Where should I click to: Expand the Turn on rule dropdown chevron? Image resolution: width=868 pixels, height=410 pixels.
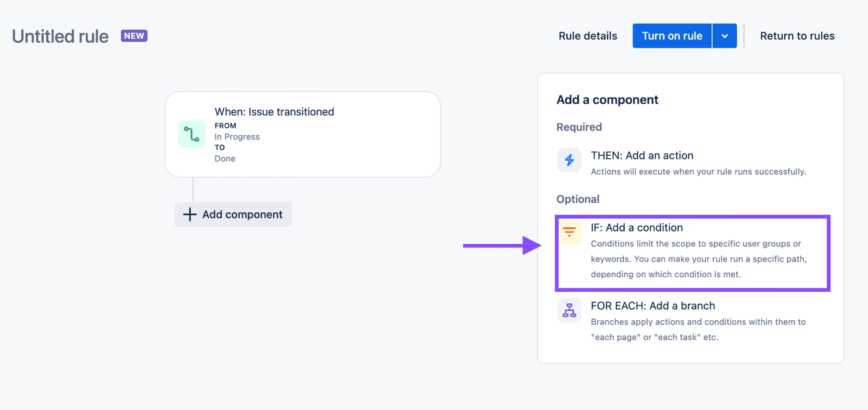coord(724,36)
